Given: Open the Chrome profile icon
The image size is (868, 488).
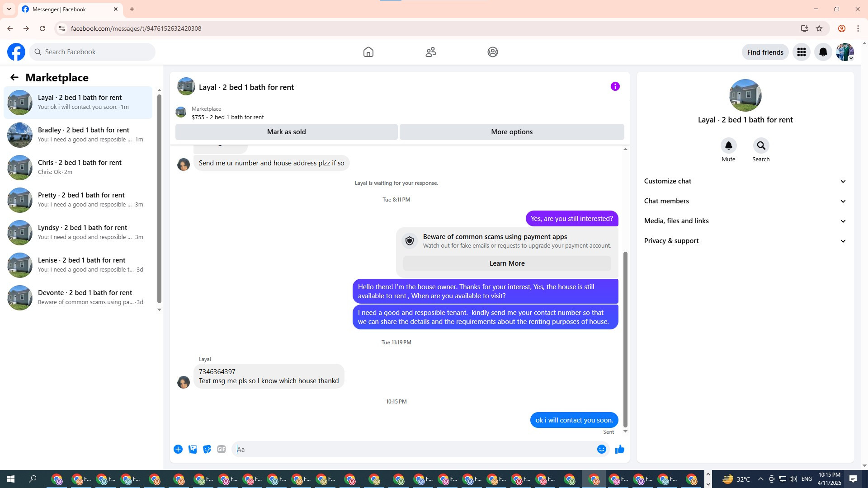Looking at the screenshot, I should point(842,28).
